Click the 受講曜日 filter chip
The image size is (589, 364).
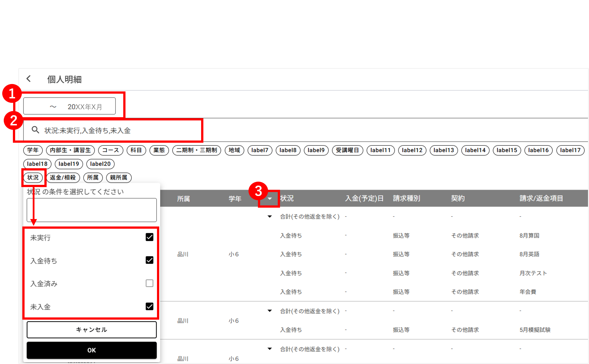click(x=347, y=150)
